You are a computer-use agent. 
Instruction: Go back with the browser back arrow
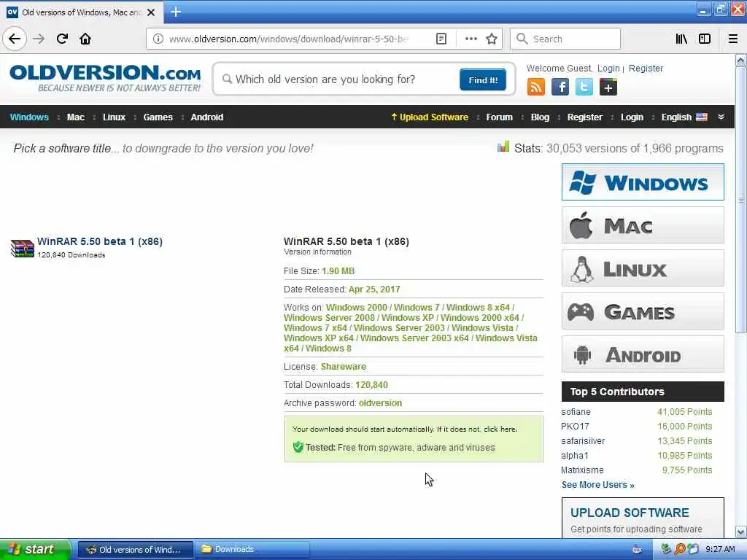15,39
